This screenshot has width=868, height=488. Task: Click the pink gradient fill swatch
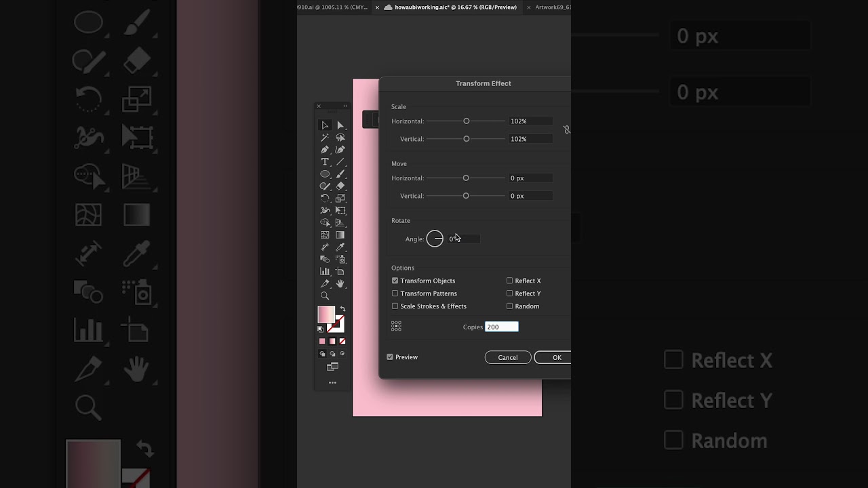pos(325,314)
